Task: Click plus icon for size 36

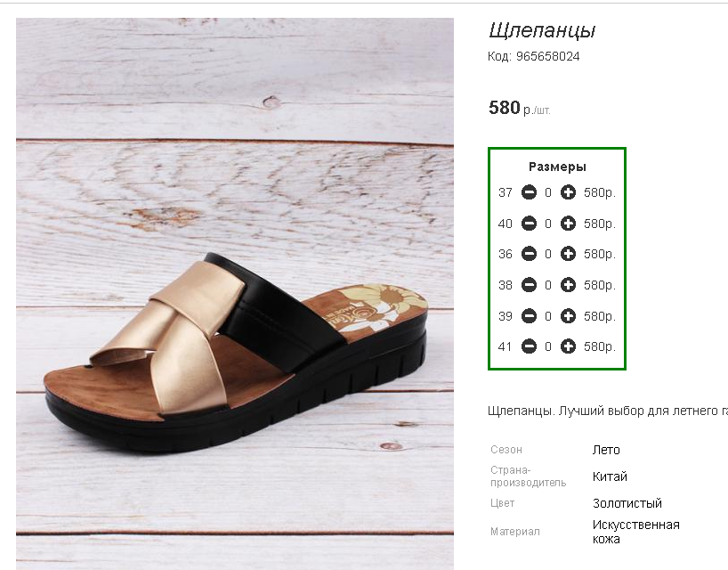Action: click(568, 254)
